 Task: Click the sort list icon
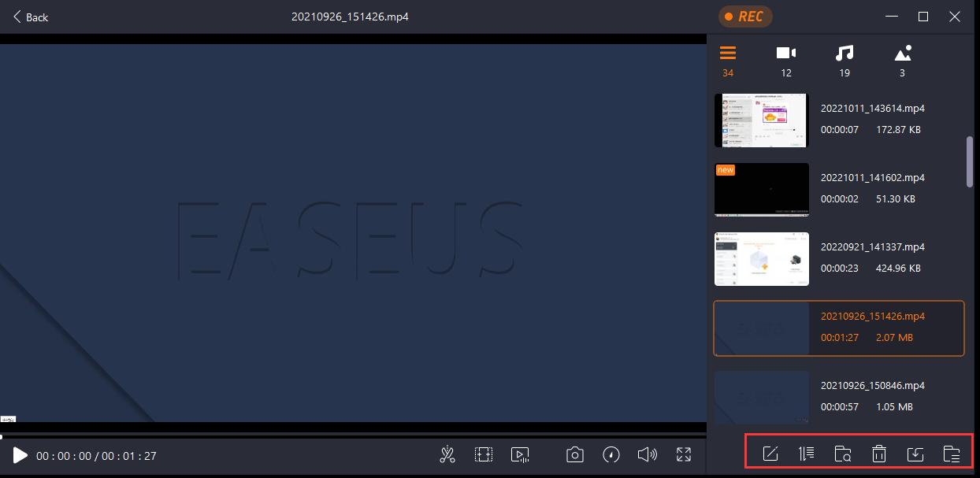pos(807,454)
